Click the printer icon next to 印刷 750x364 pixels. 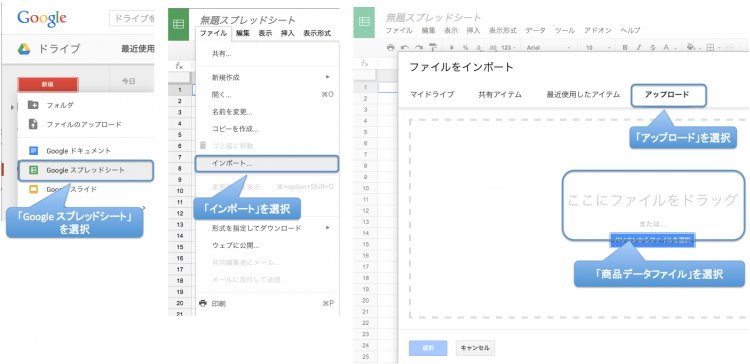coord(203,303)
